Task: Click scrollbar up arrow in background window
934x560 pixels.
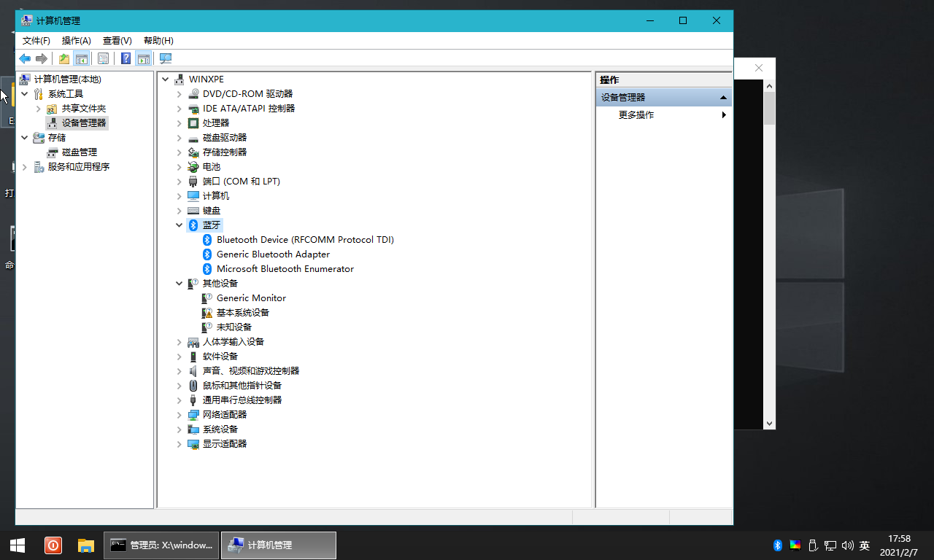Action: pos(769,86)
